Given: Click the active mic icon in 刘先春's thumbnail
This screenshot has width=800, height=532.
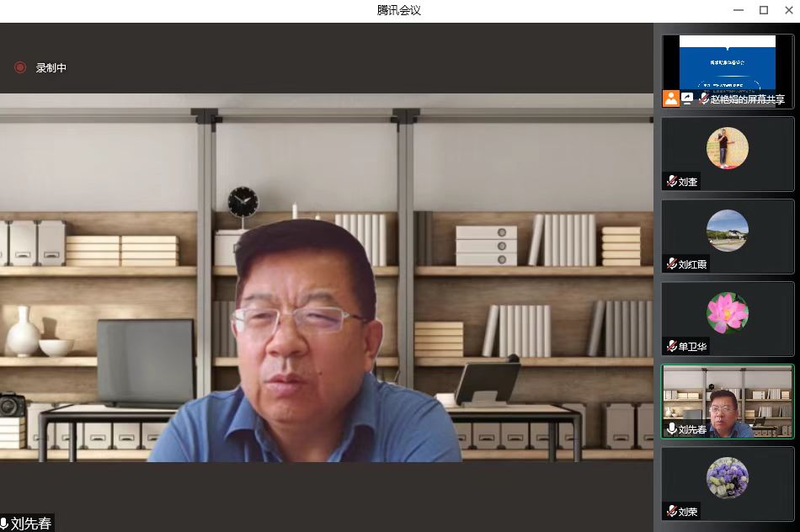Looking at the screenshot, I should (672, 428).
